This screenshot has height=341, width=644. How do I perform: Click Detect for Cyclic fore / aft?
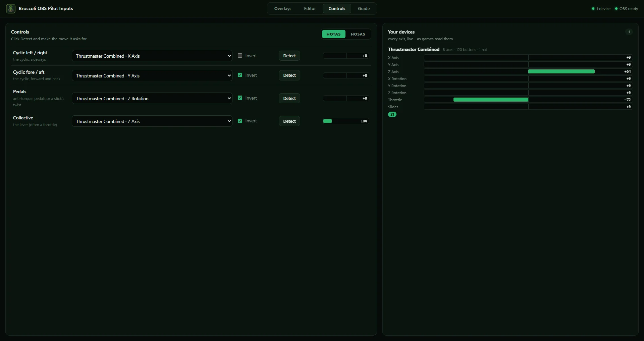coord(289,75)
